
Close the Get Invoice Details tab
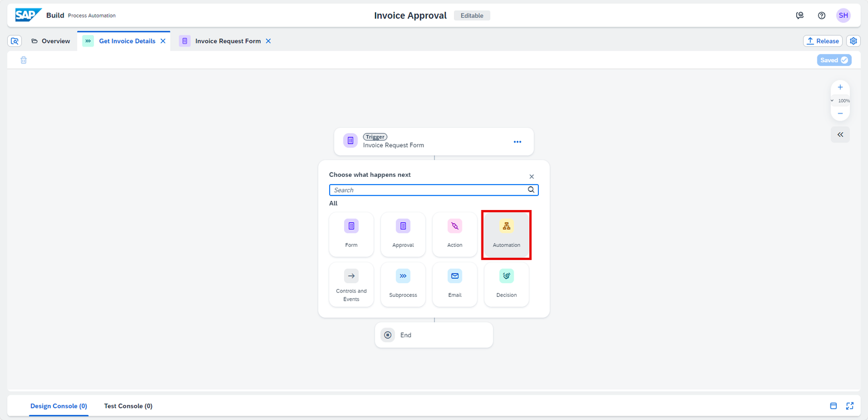(x=163, y=41)
